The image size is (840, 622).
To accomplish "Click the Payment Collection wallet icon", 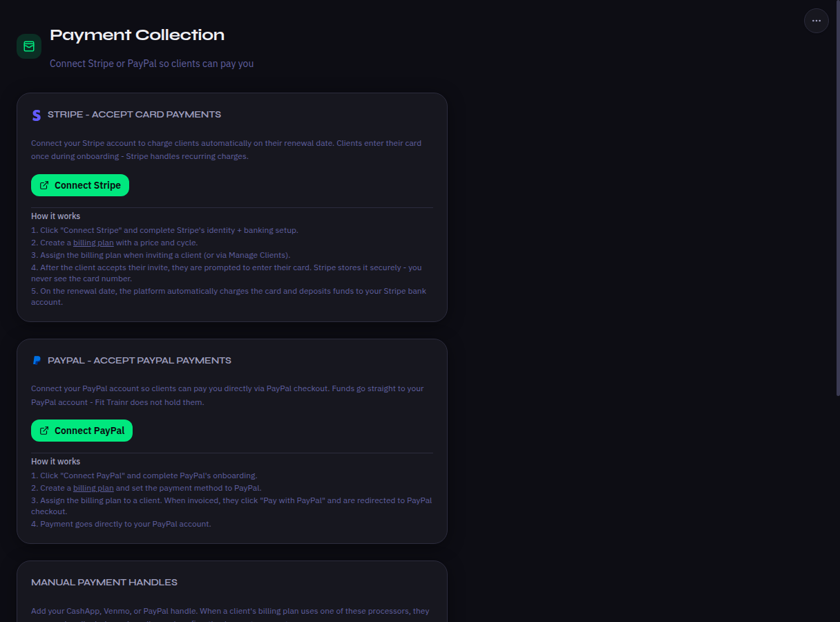I will point(29,46).
